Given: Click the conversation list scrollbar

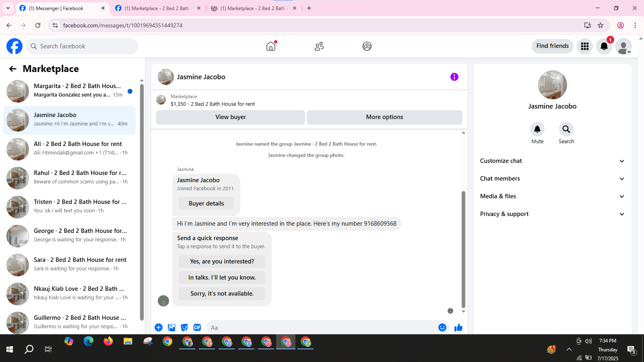Looking at the screenshot, I should point(142,202).
